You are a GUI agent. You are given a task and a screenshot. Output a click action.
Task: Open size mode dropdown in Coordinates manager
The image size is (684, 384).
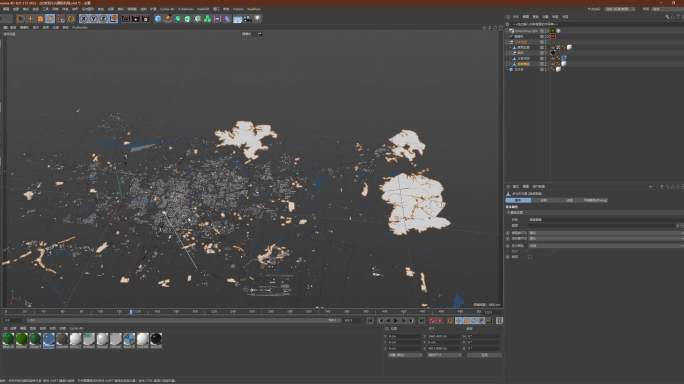(444, 355)
